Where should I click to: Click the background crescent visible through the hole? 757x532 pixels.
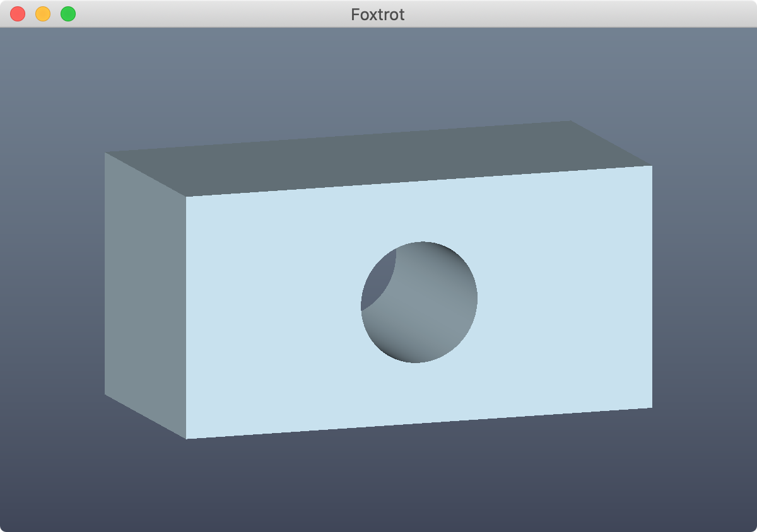pos(377,280)
